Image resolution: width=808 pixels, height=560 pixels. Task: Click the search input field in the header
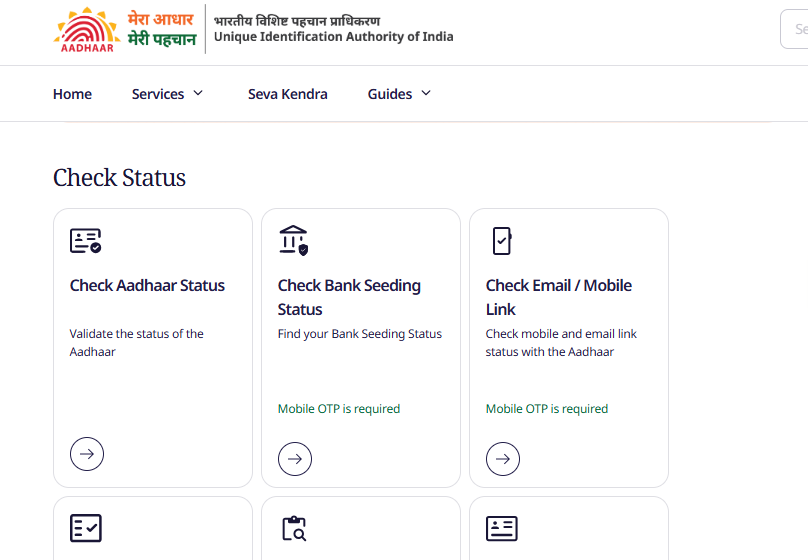pos(794,29)
